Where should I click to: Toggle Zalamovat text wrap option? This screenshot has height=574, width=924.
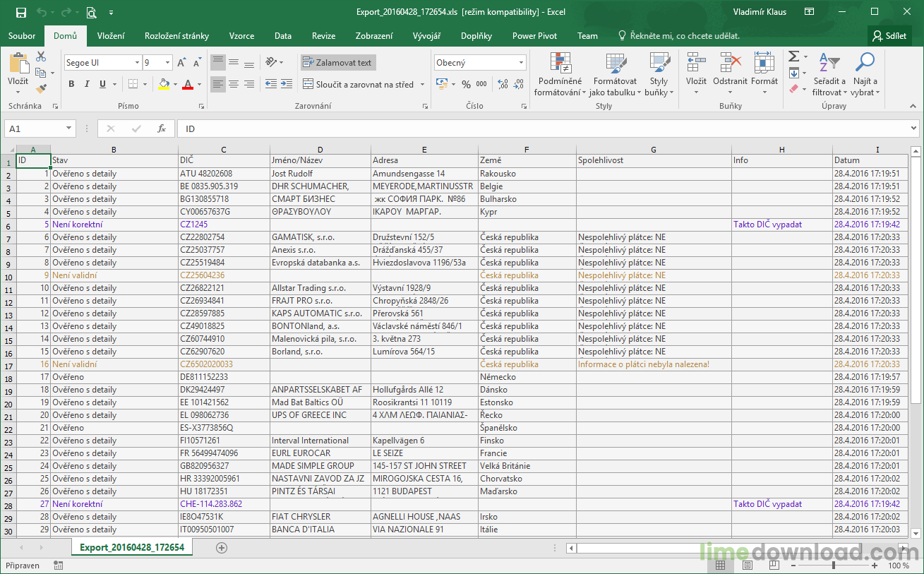point(337,63)
